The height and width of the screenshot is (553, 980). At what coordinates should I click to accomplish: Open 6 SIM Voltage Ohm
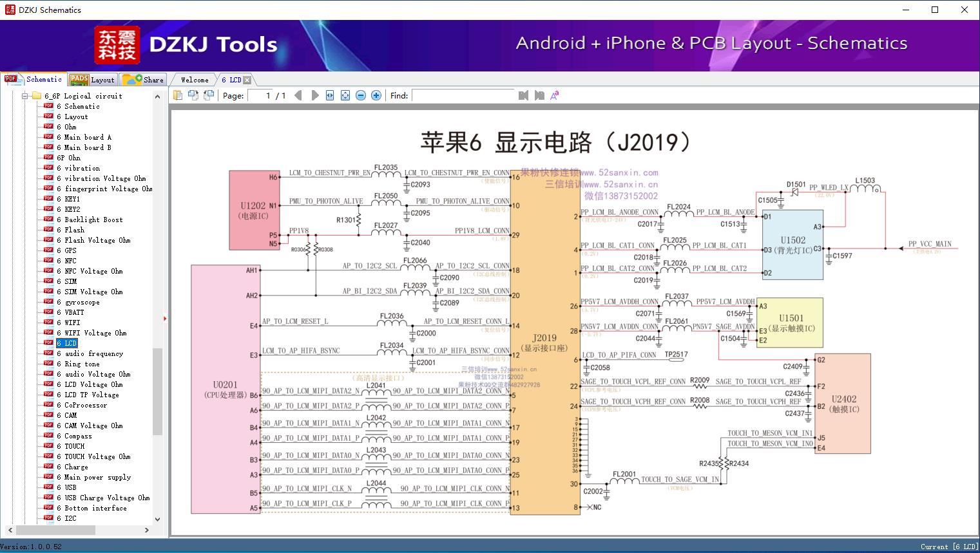[x=90, y=292]
